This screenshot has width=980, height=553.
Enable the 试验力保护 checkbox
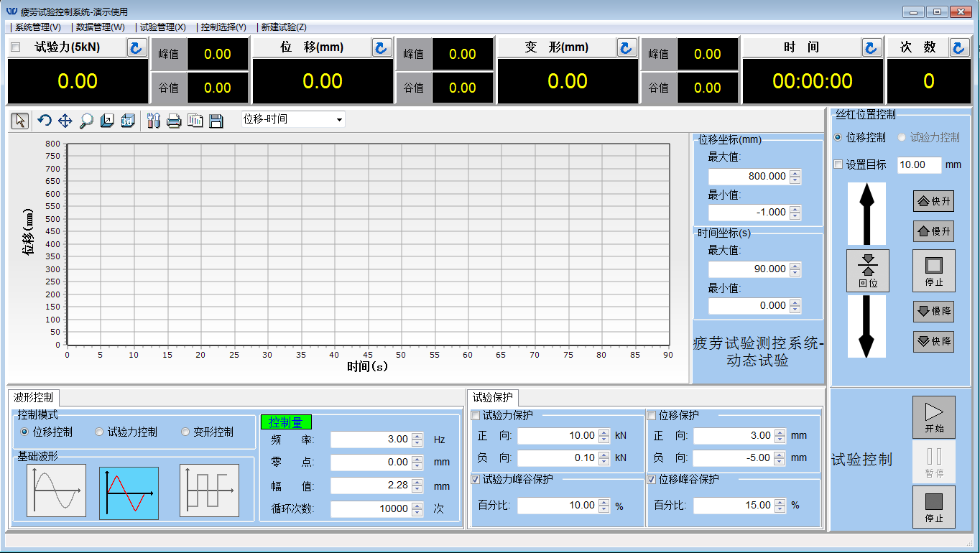[x=476, y=415]
